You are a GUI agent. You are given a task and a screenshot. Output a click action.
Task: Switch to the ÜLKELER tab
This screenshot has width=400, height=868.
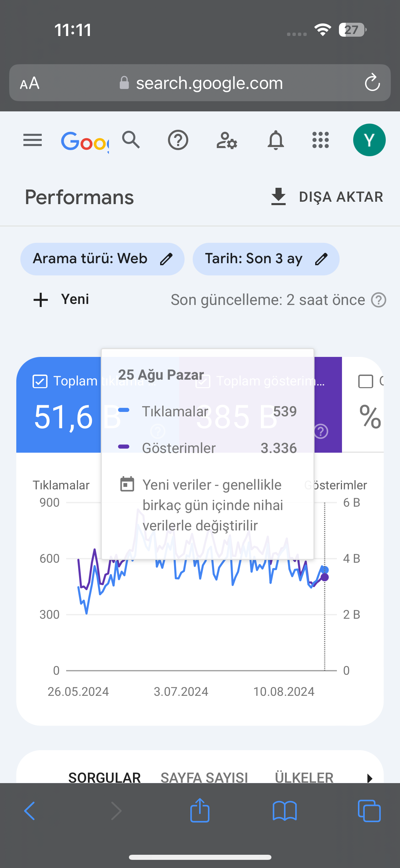(304, 777)
